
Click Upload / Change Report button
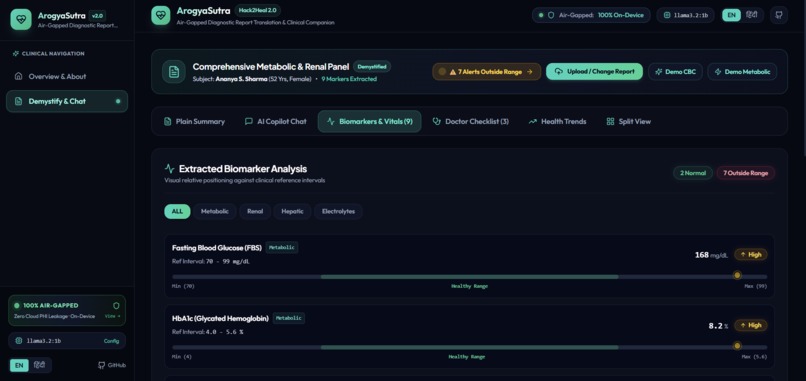coord(594,72)
